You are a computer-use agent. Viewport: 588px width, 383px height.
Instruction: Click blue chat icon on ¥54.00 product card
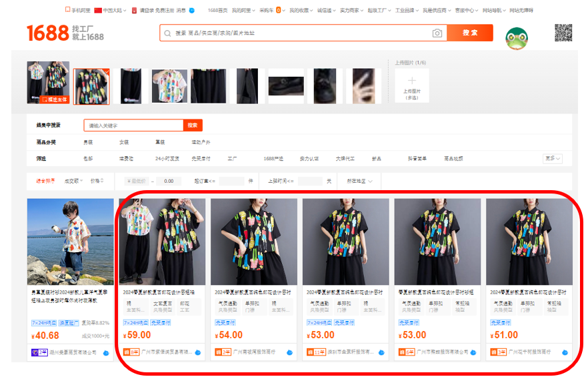click(x=289, y=352)
